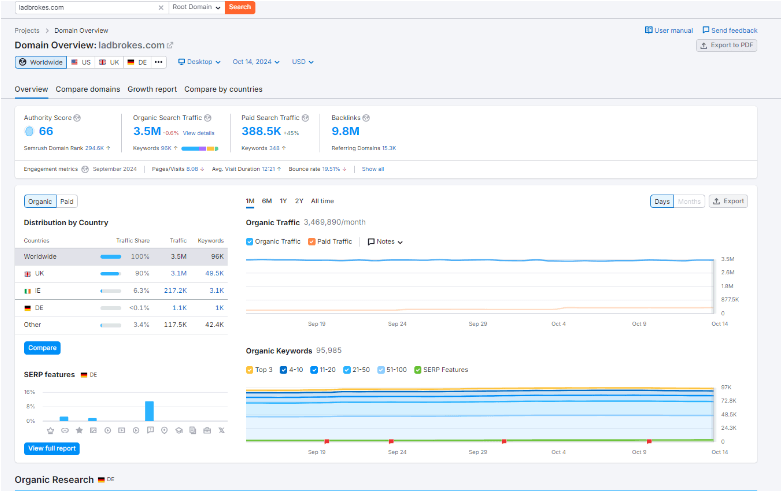Click the Export to PDF button
781x492 pixels.
coord(726,45)
